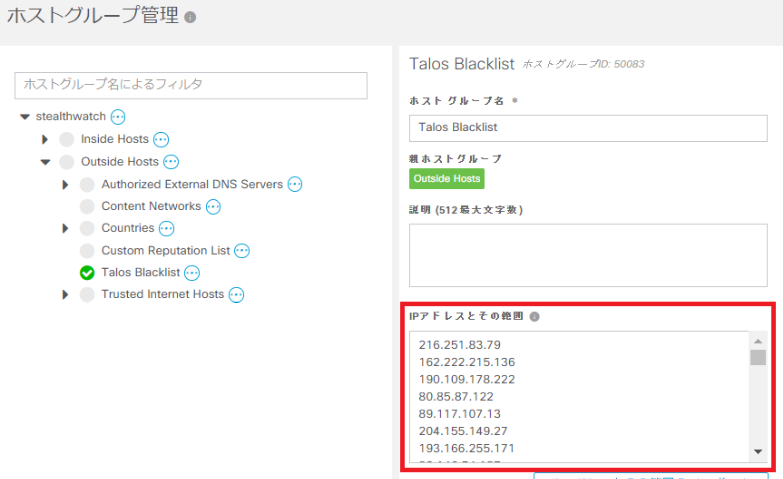
Task: Click the green Outside Hosts parent group tag
Action: pyautogui.click(x=446, y=179)
